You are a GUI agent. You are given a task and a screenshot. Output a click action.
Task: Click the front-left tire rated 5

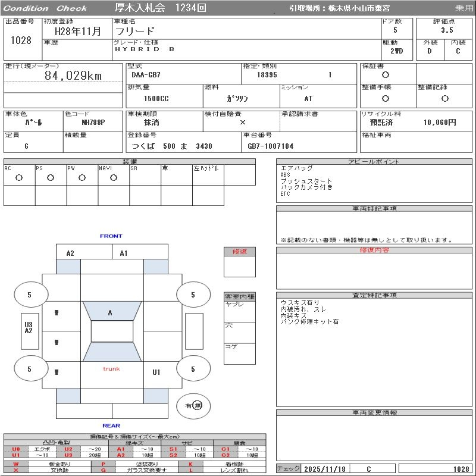click(29, 295)
